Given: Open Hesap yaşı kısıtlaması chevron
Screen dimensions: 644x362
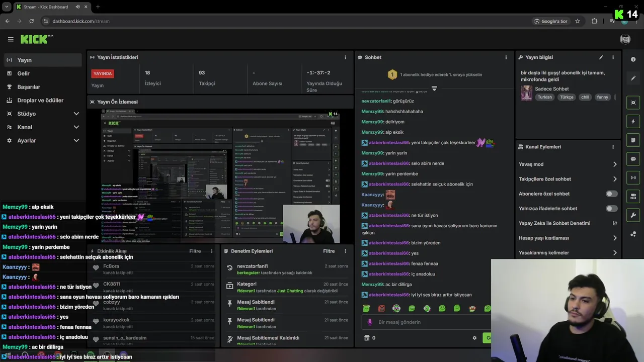Looking at the screenshot, I should pyautogui.click(x=615, y=238).
